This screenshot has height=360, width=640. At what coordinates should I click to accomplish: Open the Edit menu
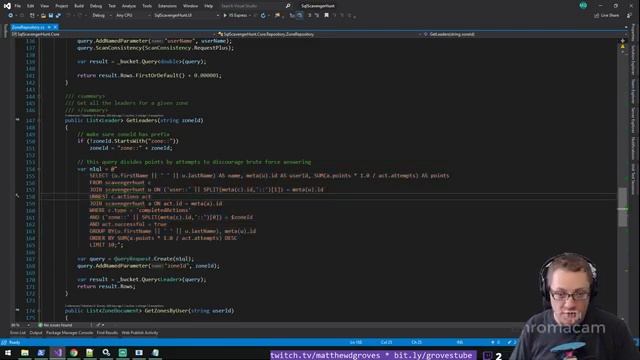click(31, 6)
